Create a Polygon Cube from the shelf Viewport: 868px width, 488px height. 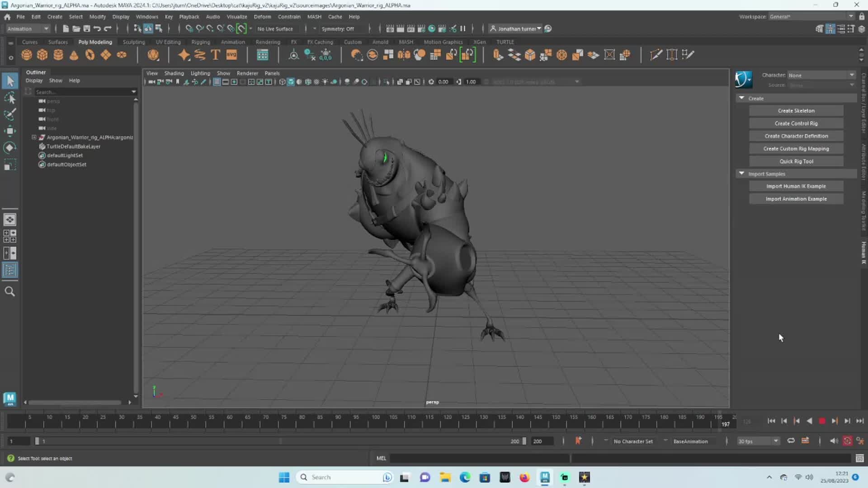tap(42, 55)
